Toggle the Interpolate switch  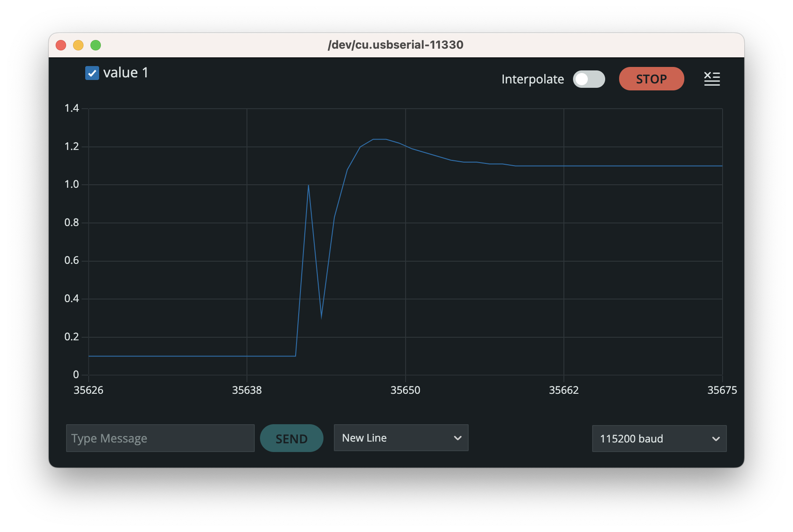[x=589, y=79]
